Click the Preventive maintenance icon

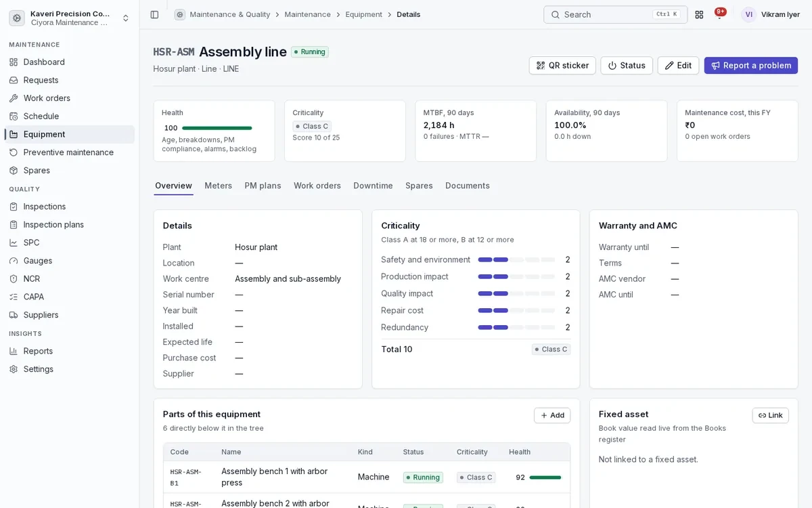(x=14, y=152)
